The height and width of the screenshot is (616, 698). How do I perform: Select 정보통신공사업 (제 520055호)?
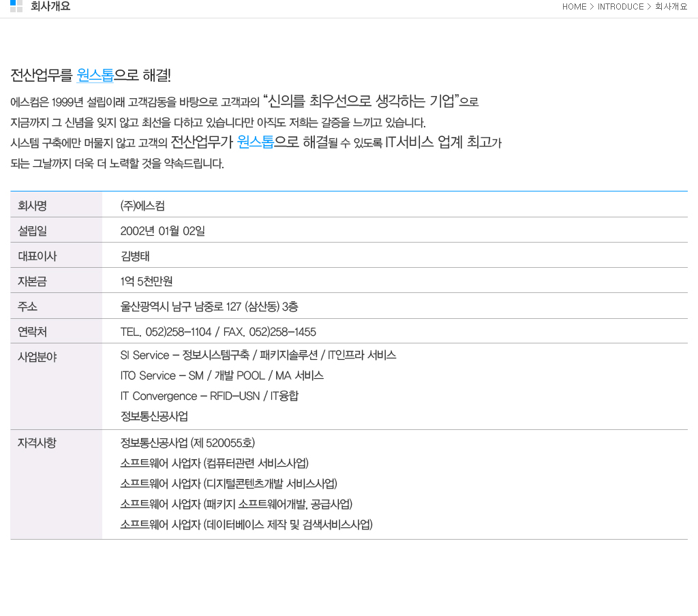pos(187,443)
